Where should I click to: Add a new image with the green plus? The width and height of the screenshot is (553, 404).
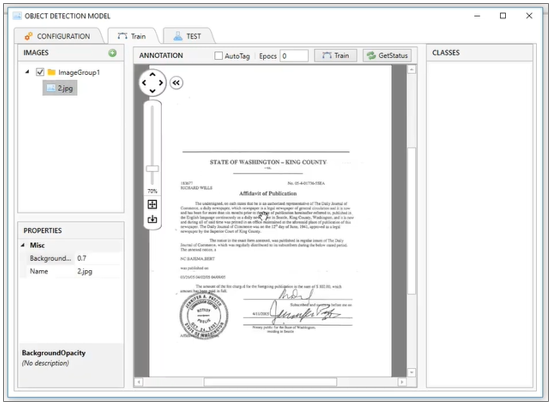(x=113, y=53)
